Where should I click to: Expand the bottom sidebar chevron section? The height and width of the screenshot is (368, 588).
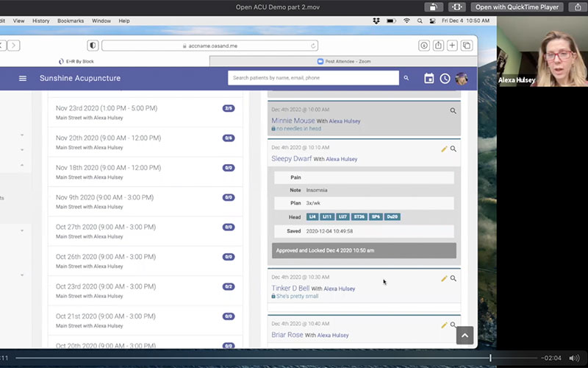pyautogui.click(x=21, y=275)
